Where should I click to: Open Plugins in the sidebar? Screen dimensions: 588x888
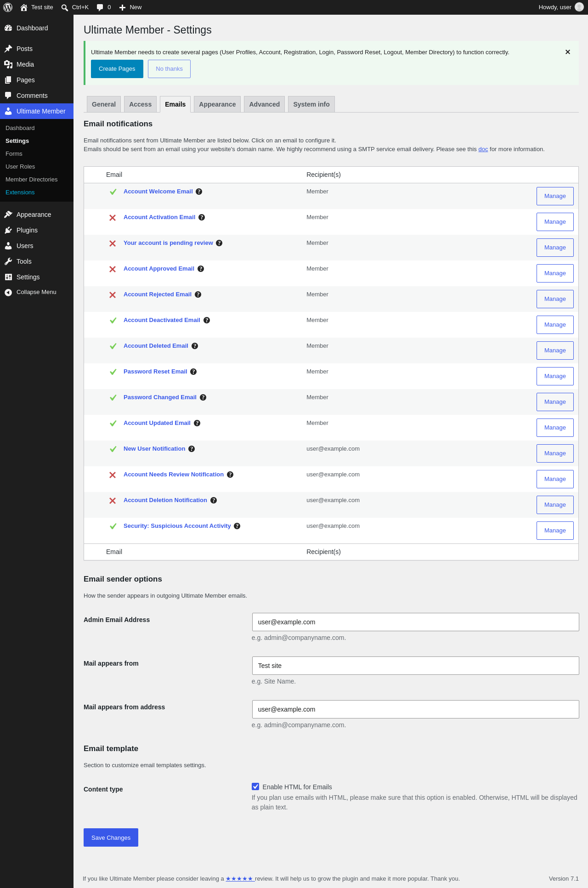(37, 230)
